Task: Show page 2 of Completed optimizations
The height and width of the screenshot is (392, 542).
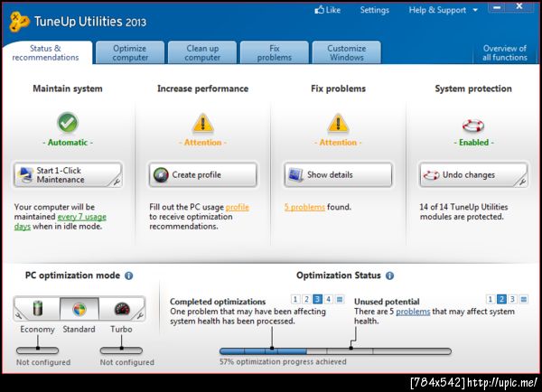Action: [306, 299]
